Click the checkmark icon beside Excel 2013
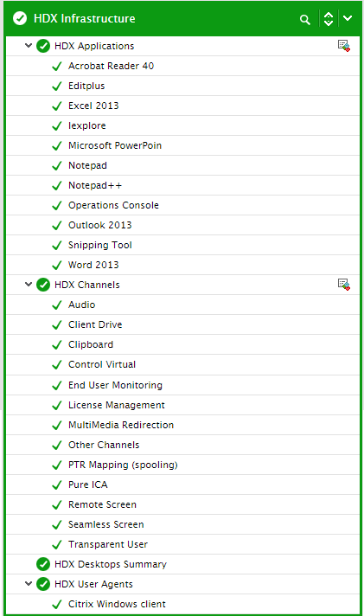Viewport: 364px width, 616px height. click(57, 106)
